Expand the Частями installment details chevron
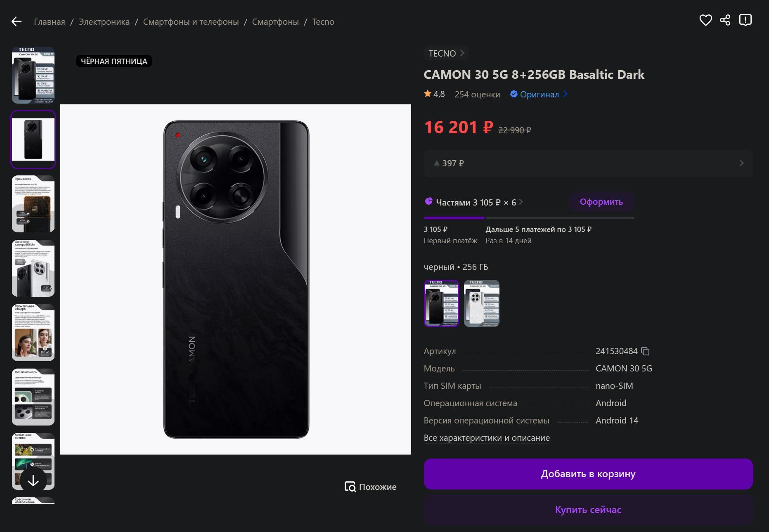 [x=521, y=202]
